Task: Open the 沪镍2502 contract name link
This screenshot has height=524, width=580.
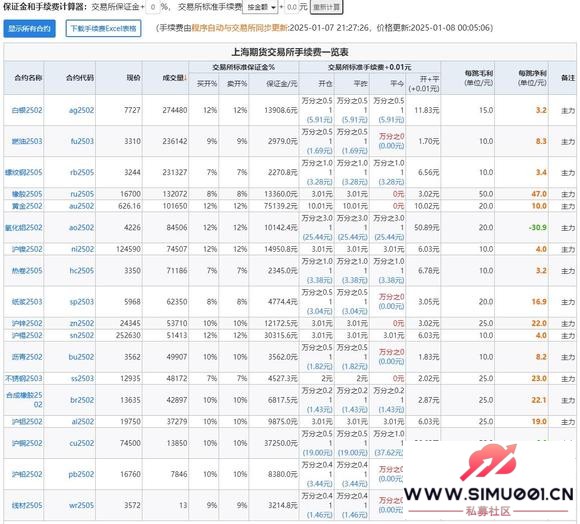Action: pyautogui.click(x=27, y=249)
